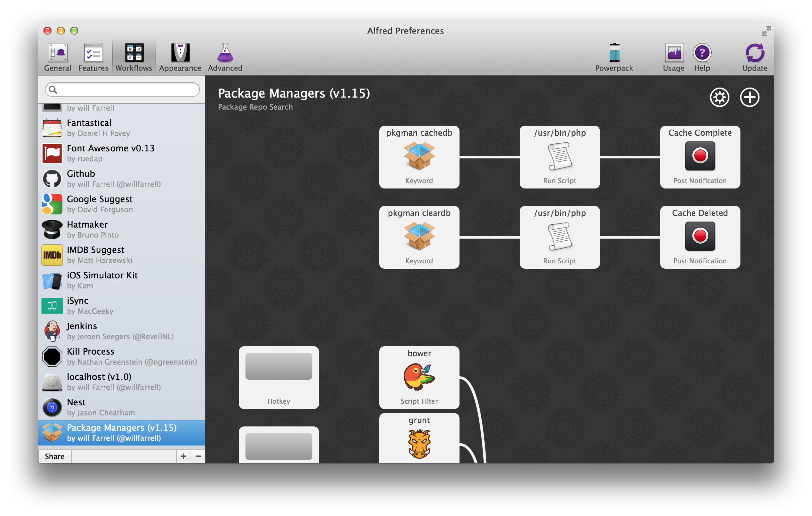This screenshot has height=516, width=812.
Task: Select the Cache Complete notification node
Action: click(700, 157)
